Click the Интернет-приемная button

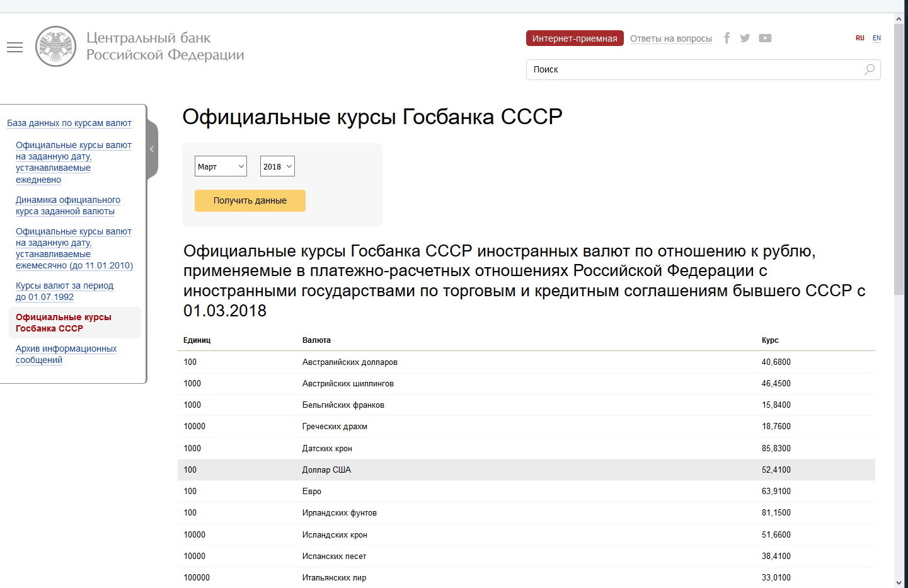[x=575, y=38]
